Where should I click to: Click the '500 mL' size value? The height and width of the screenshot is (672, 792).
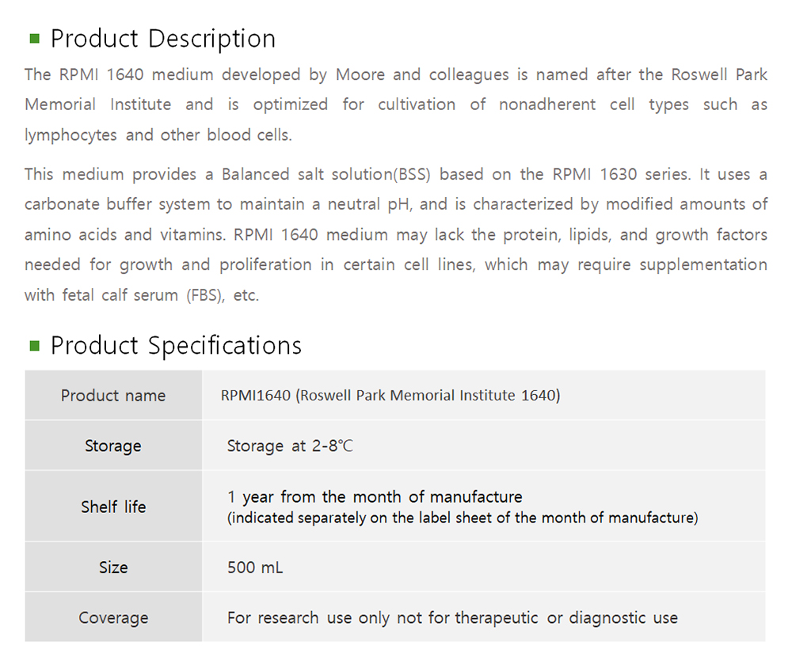(x=255, y=568)
